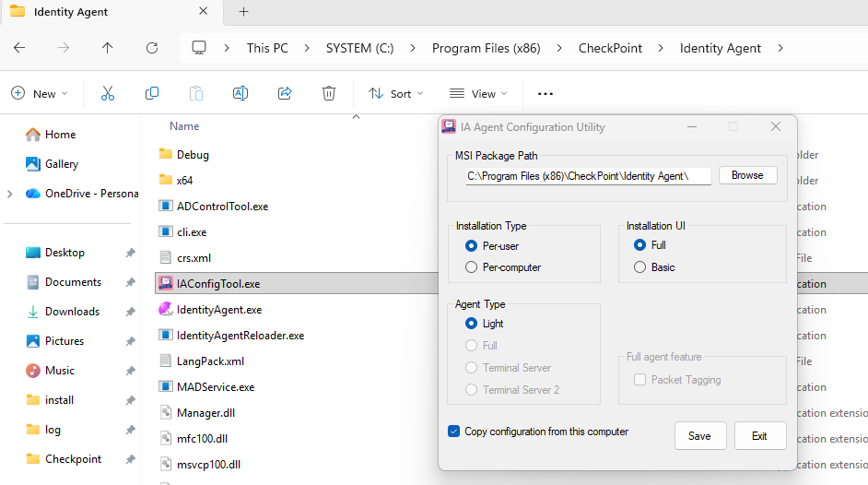868x485 pixels.
Task: Add a new tab with plus icon
Action: pyautogui.click(x=243, y=12)
